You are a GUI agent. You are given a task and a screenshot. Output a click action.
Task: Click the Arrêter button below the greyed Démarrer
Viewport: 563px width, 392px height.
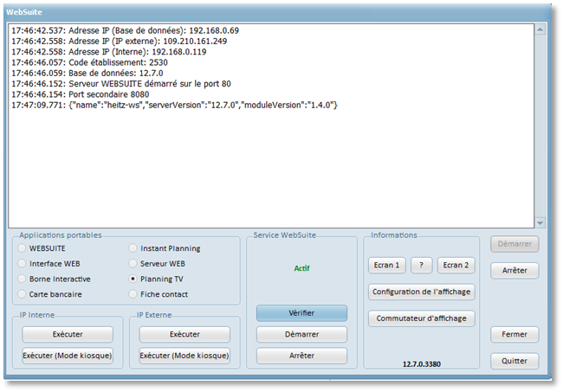[514, 270]
